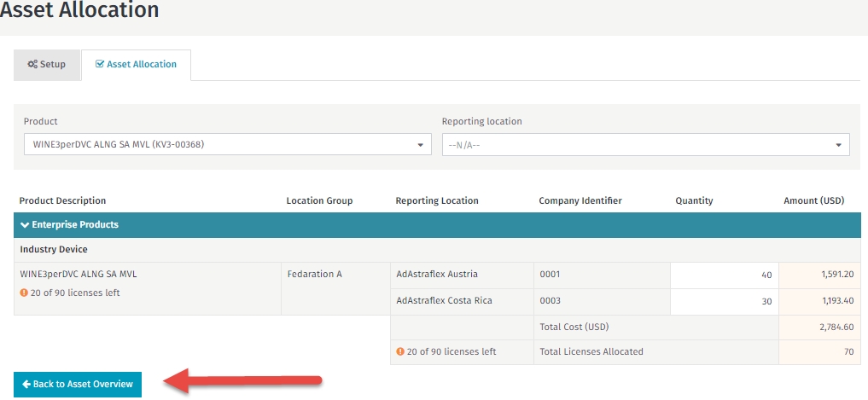Click the Quantity column header

(x=694, y=200)
